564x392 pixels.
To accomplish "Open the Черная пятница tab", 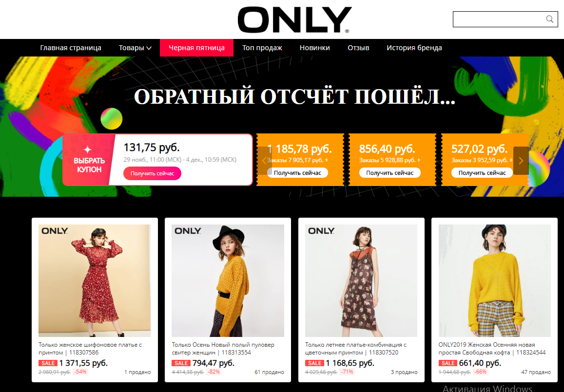I will 197,48.
